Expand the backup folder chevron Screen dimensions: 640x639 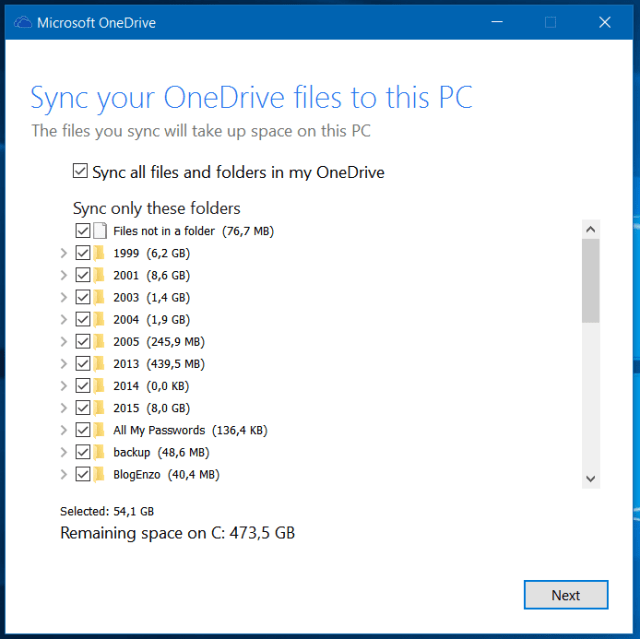click(64, 452)
